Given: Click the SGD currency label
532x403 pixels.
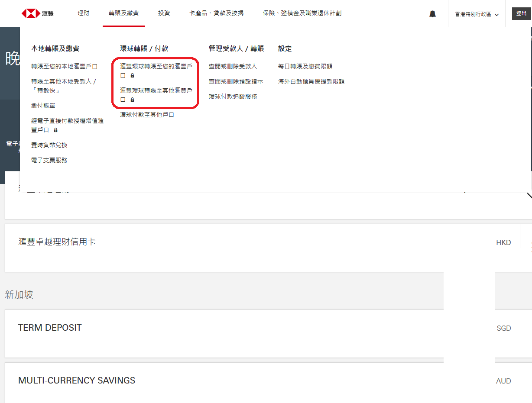Looking at the screenshot, I should click(504, 329).
